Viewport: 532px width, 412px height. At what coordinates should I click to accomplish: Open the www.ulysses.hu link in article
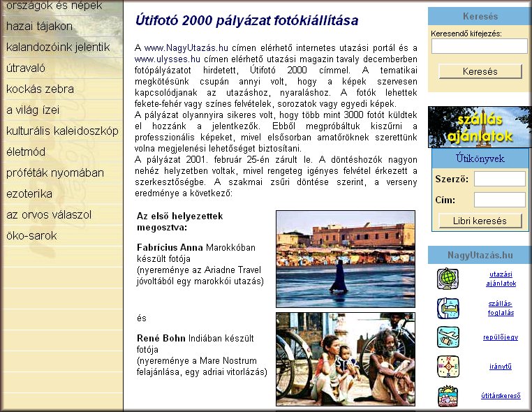click(168, 59)
